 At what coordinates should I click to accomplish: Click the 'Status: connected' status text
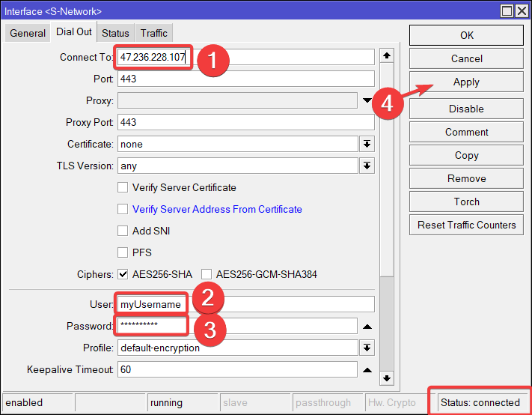coord(480,402)
